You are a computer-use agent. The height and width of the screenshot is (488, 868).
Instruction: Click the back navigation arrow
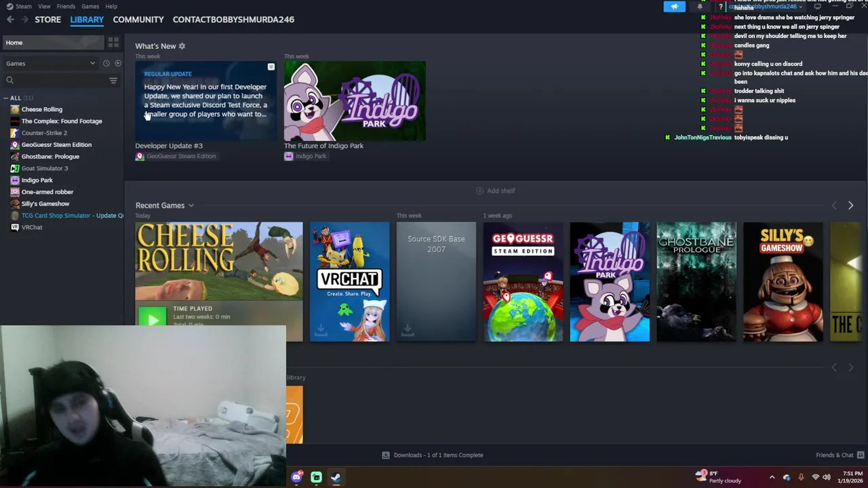pyautogui.click(x=10, y=20)
